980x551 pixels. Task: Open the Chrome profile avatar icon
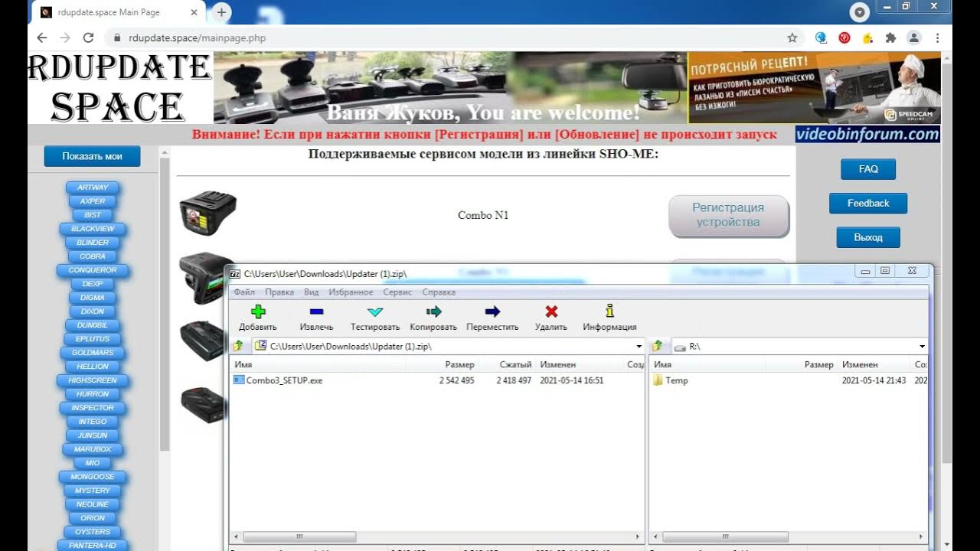pyautogui.click(x=913, y=37)
